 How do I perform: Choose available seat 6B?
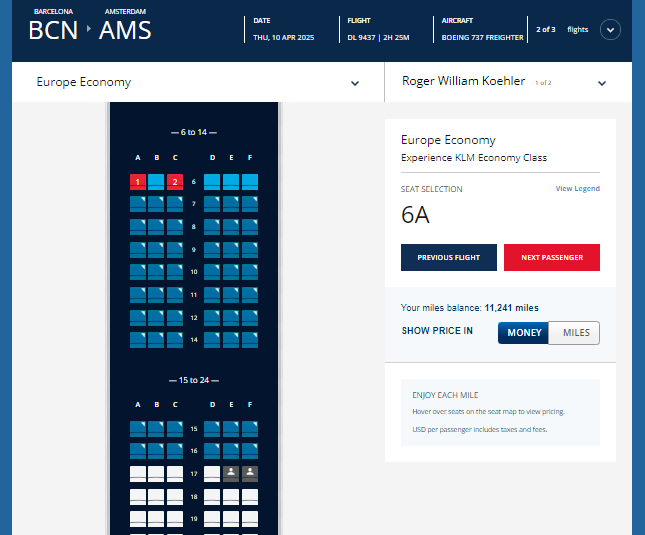[157, 182]
